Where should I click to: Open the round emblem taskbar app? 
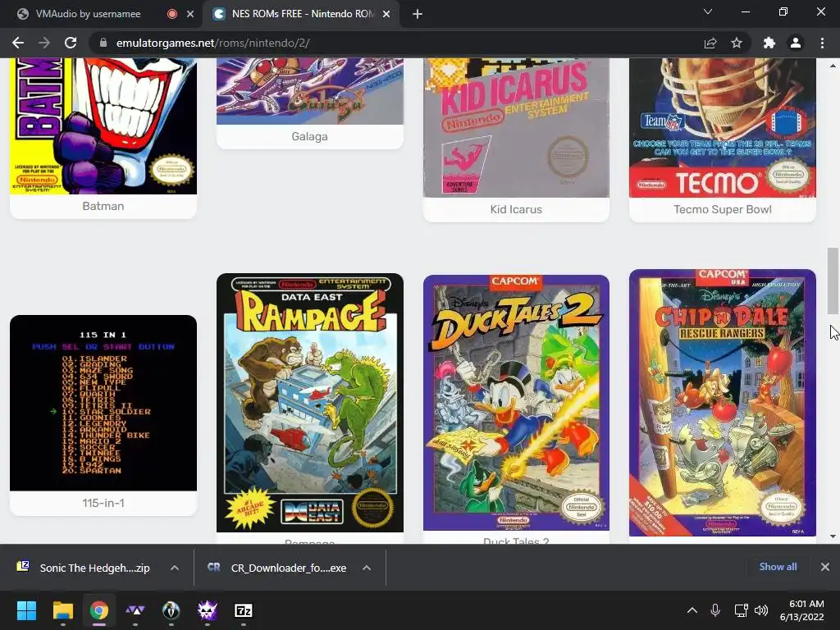(171, 610)
